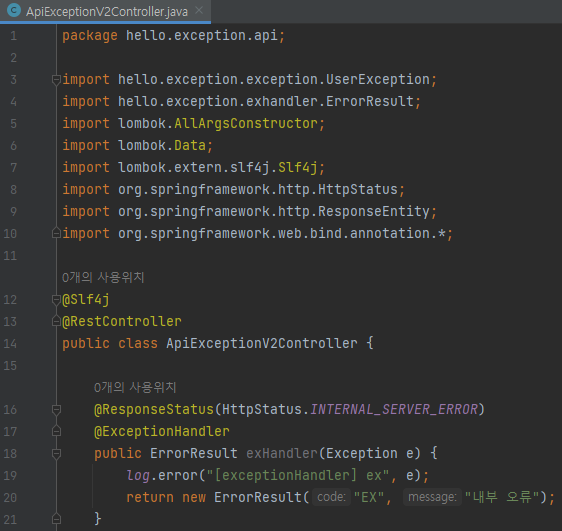Click the exHandler method name

282,454
